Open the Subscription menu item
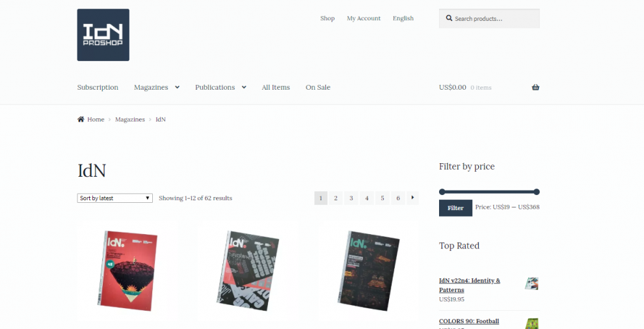The image size is (644, 329). tap(98, 87)
